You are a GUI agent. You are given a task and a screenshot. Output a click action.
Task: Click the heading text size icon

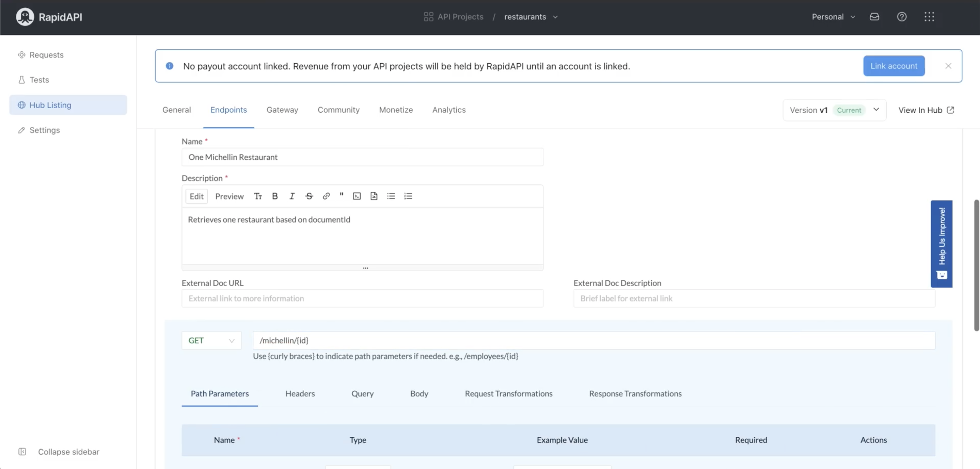click(x=258, y=196)
